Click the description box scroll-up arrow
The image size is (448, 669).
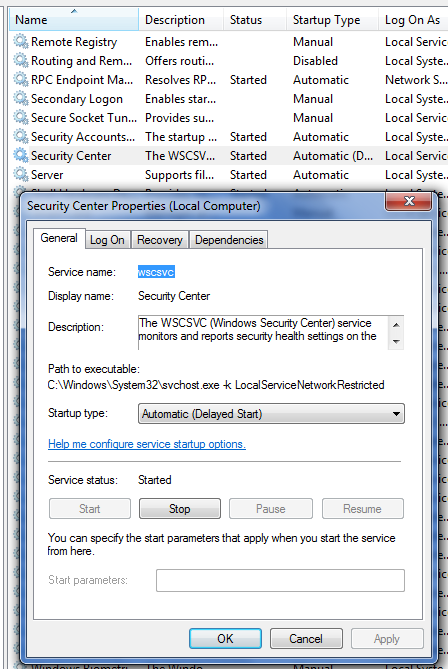[396, 325]
